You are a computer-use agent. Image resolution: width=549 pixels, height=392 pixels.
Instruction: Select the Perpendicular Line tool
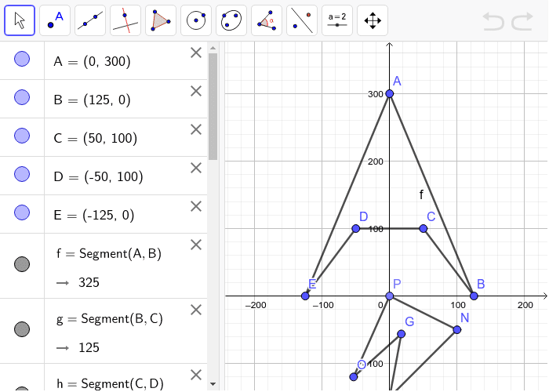point(125,20)
